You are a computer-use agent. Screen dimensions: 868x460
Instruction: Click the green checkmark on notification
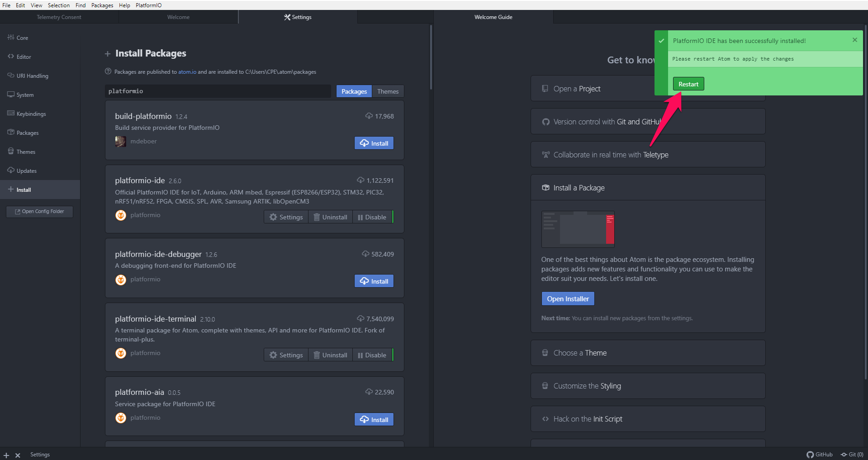[661, 41]
